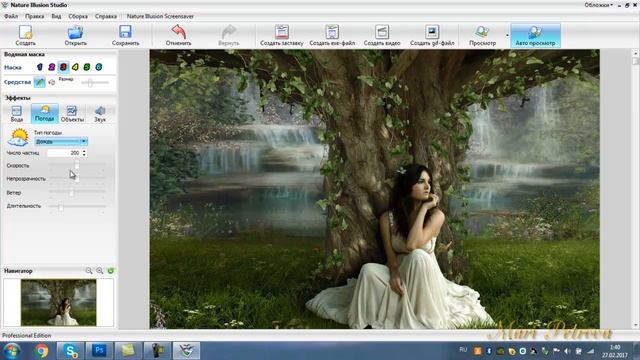The image size is (640, 360).
Task: Open the Вид menu
Action: (x=56, y=16)
